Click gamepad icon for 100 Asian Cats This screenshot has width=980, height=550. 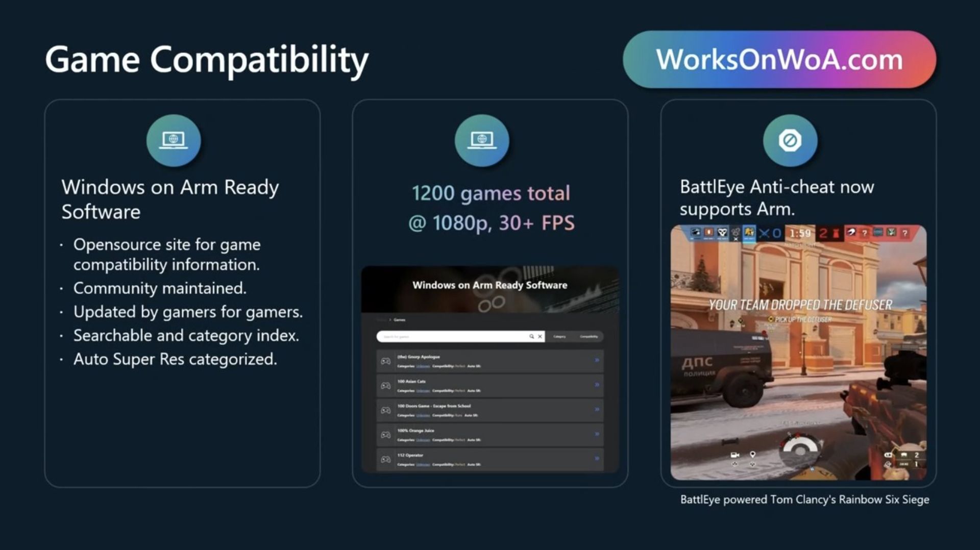tap(386, 386)
